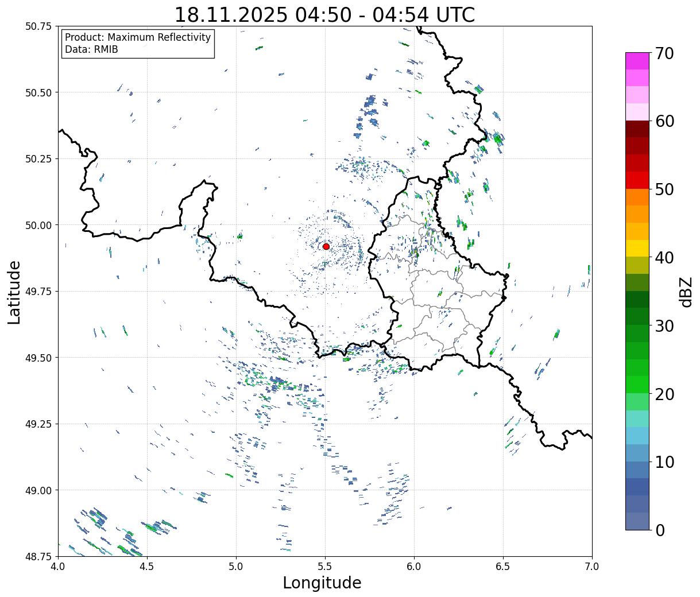The width and height of the screenshot is (700, 597).
Task: Select the Longitude axis label
Action: [x=322, y=583]
